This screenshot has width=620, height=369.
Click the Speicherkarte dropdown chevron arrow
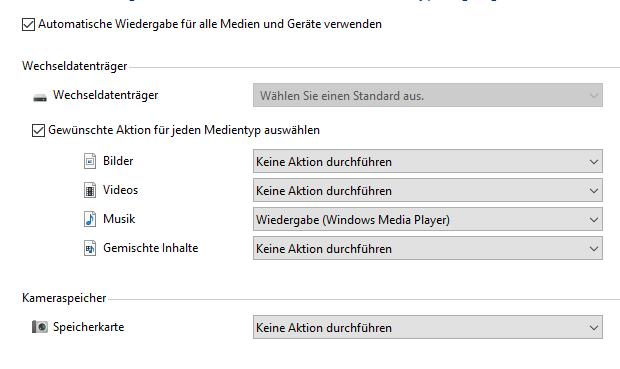click(594, 327)
